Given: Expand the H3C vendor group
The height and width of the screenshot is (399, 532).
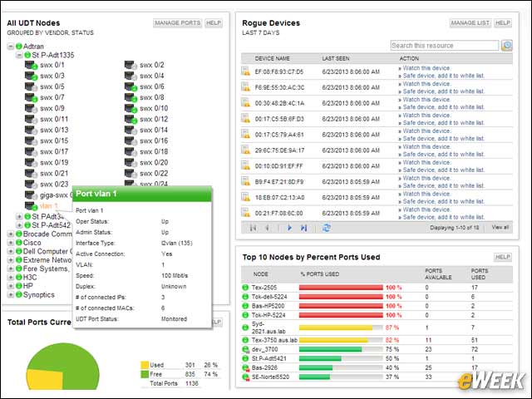Looking at the screenshot, I should tap(11, 278).
